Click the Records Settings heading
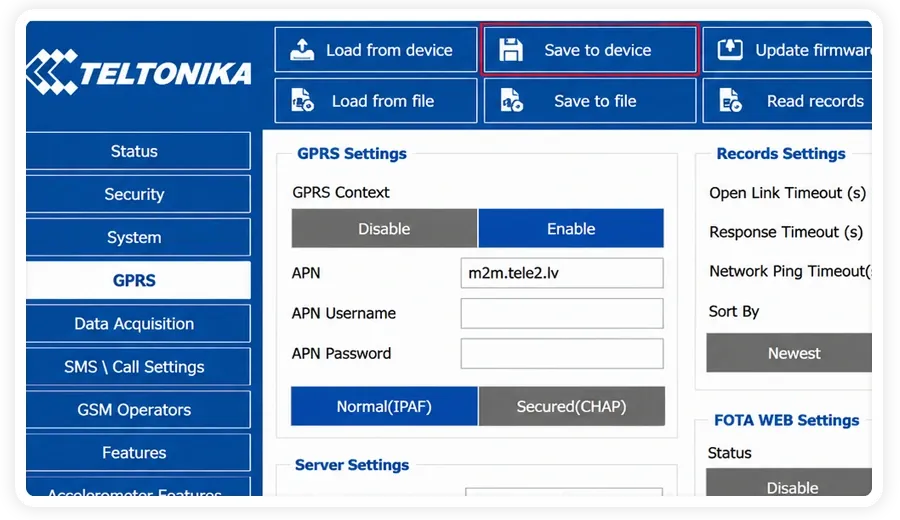900x520 pixels. [781, 154]
